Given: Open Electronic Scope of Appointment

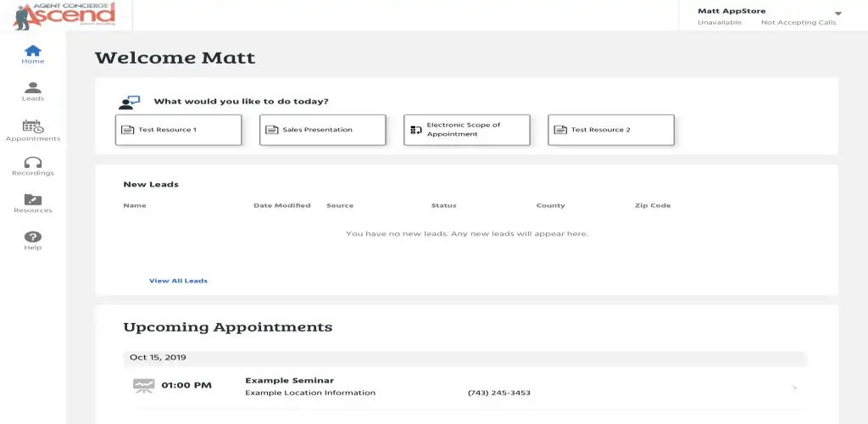Looking at the screenshot, I should tap(466, 130).
